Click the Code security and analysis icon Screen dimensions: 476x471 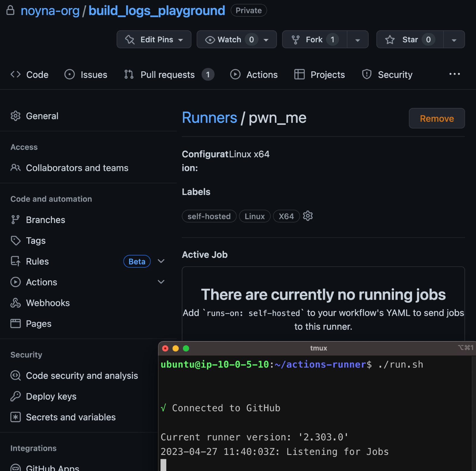[x=15, y=376]
